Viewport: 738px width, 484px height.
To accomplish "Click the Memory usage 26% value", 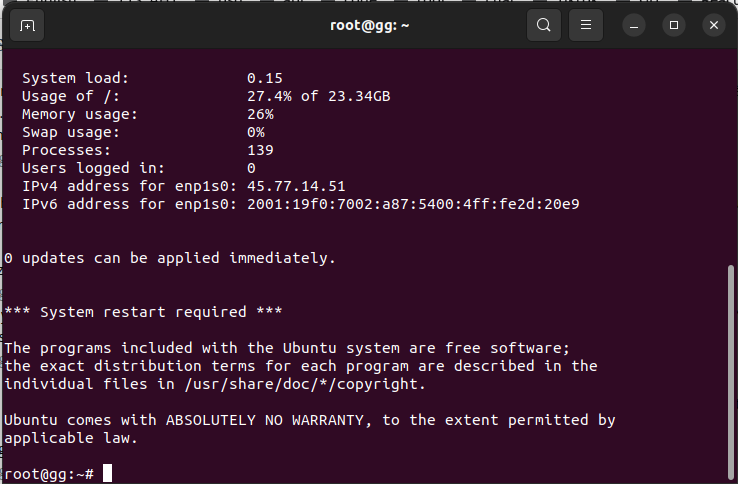I will 260,114.
